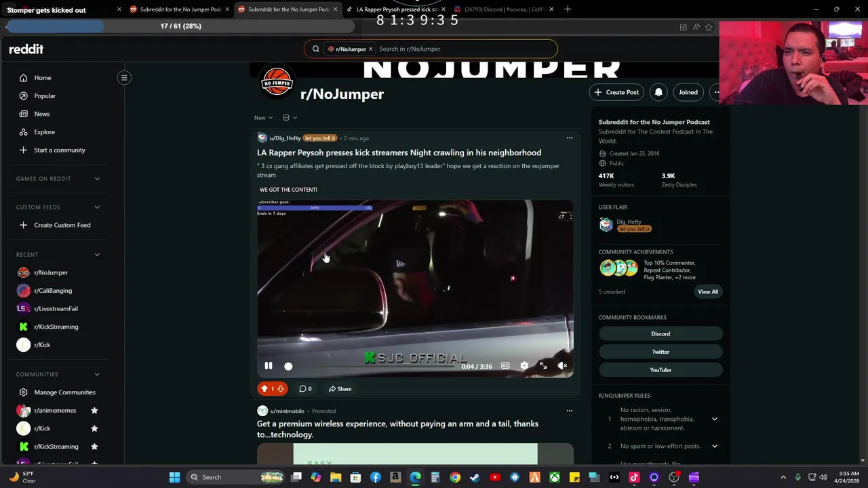Open YouTube community bookmark
This screenshot has height=488, width=868.
(x=660, y=370)
